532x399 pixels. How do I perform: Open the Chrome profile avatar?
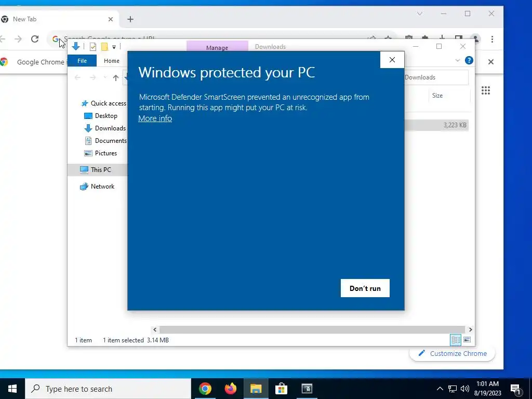(x=476, y=38)
